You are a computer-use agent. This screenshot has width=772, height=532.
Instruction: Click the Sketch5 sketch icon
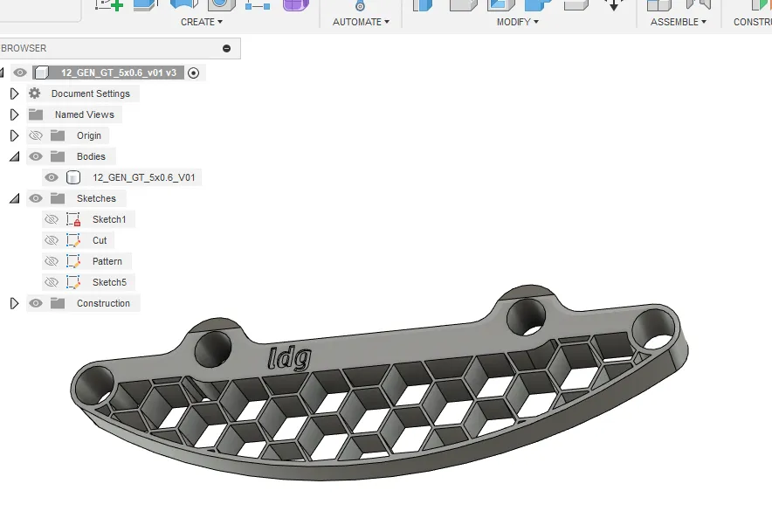click(73, 282)
